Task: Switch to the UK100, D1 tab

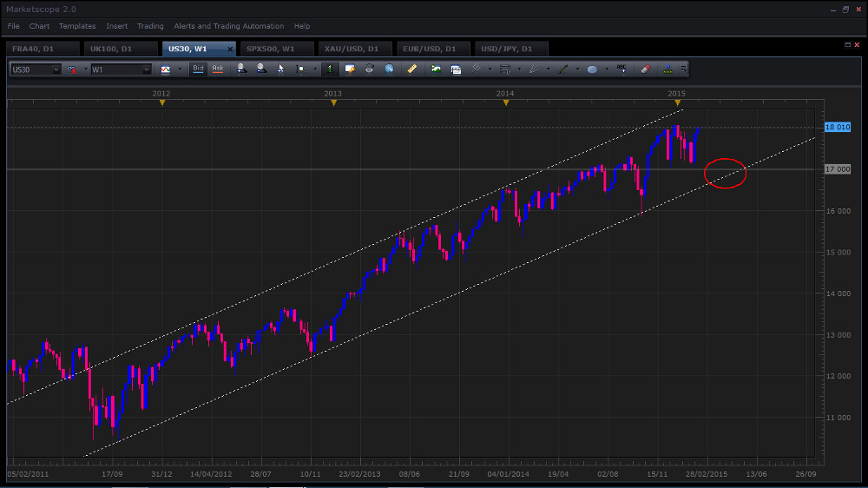Action: click(x=121, y=49)
